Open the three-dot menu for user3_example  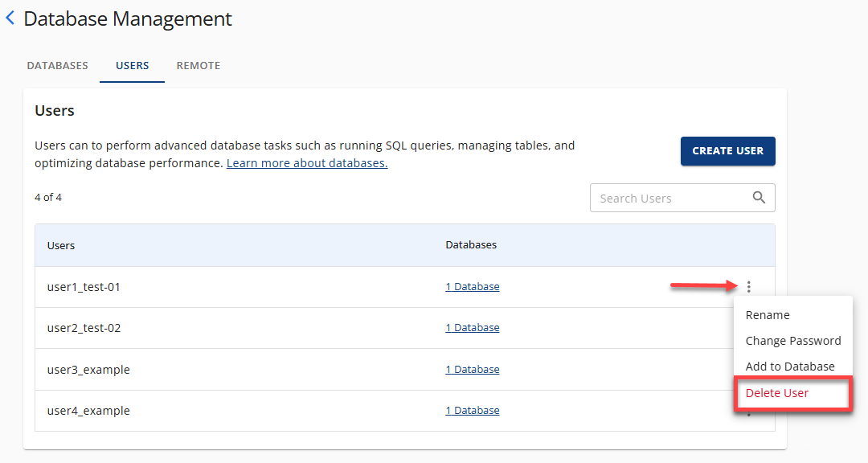click(748, 369)
